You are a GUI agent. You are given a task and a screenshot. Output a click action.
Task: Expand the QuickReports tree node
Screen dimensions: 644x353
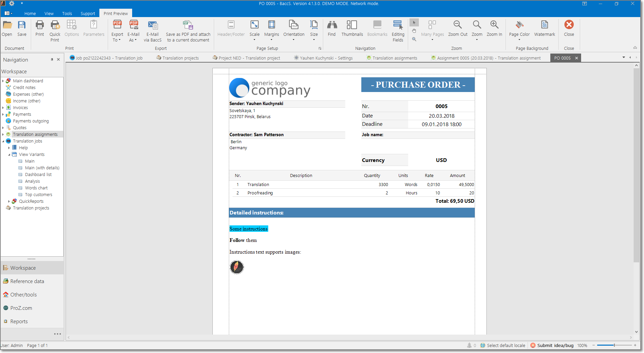9,201
